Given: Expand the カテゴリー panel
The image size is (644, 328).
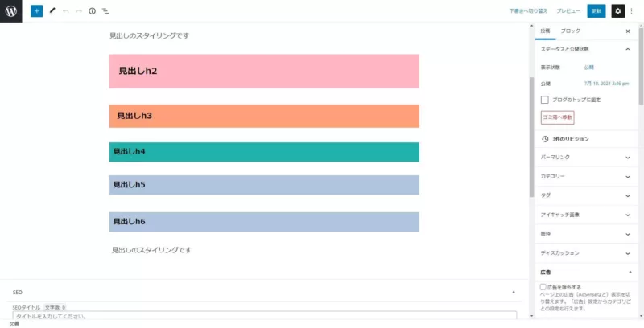Looking at the screenshot, I should [x=586, y=176].
